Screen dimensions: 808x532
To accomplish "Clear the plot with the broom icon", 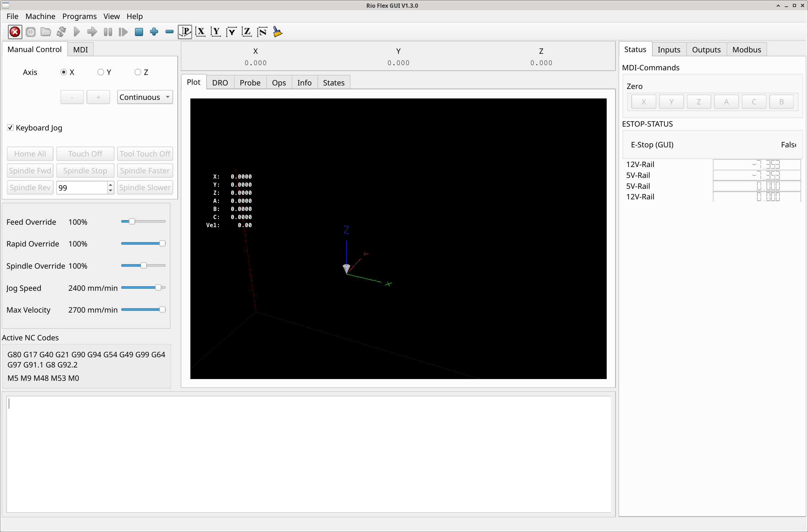I will [x=278, y=32].
